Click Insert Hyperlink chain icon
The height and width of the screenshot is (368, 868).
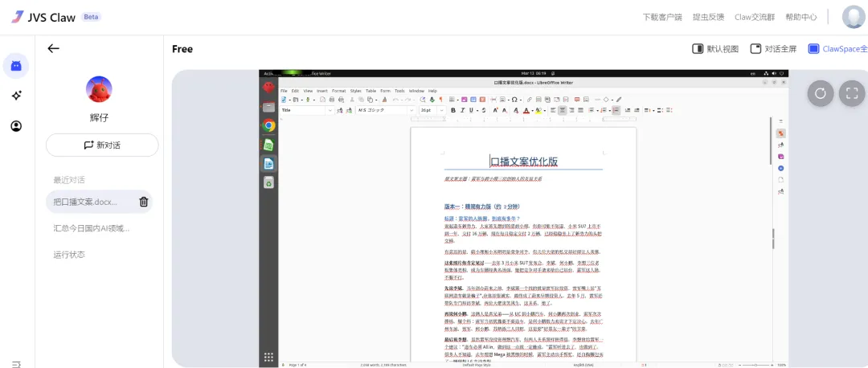pos(529,100)
